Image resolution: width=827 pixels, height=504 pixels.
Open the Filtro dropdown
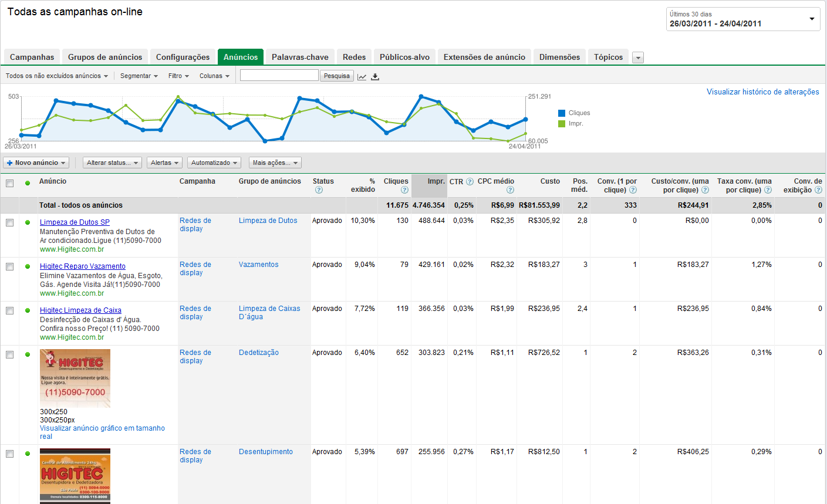click(178, 76)
